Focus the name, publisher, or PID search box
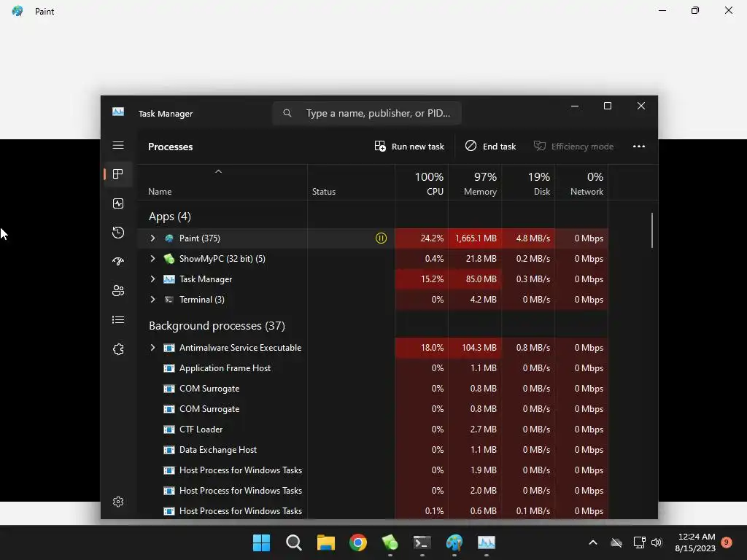Screen dimensions: 747x560 [x=367, y=113]
